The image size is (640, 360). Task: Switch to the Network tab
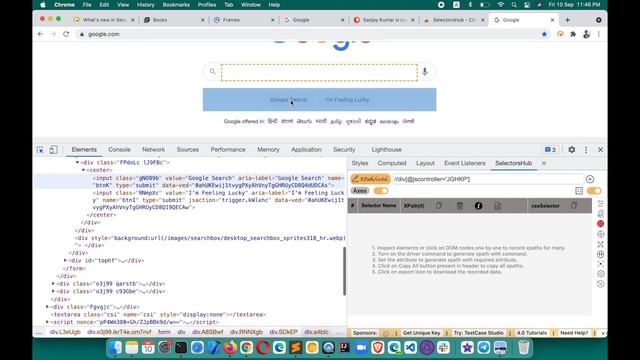coord(153,150)
